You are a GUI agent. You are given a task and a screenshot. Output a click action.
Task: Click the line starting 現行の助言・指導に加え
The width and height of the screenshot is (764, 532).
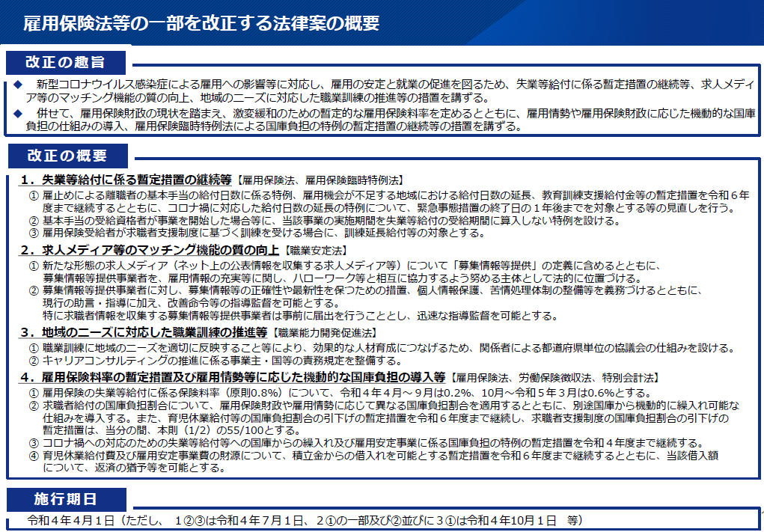[x=191, y=303]
